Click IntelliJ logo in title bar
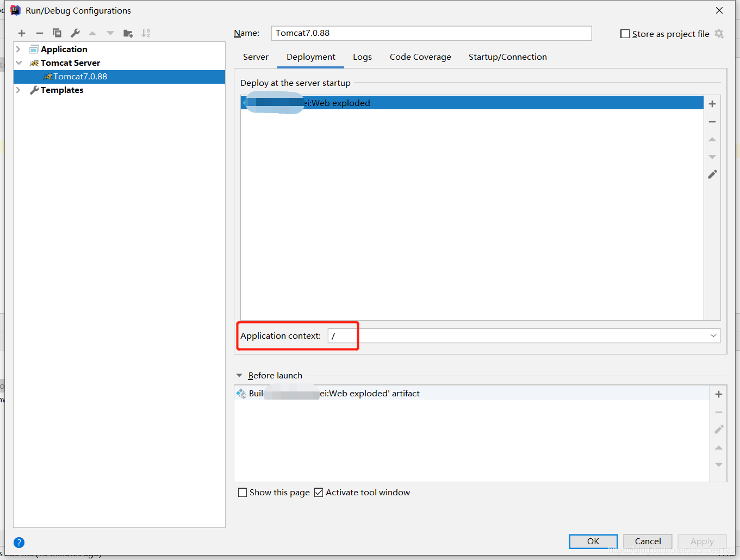This screenshot has height=560, width=740. (x=15, y=10)
